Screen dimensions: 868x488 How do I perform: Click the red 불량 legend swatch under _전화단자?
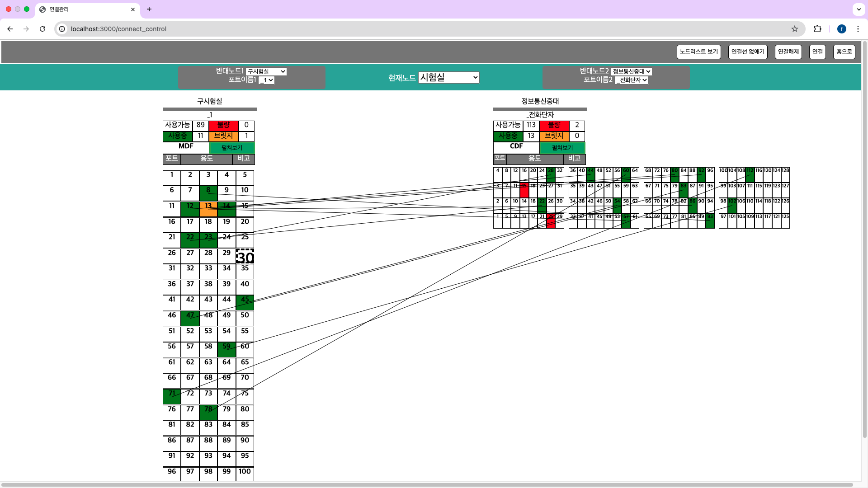tap(554, 125)
